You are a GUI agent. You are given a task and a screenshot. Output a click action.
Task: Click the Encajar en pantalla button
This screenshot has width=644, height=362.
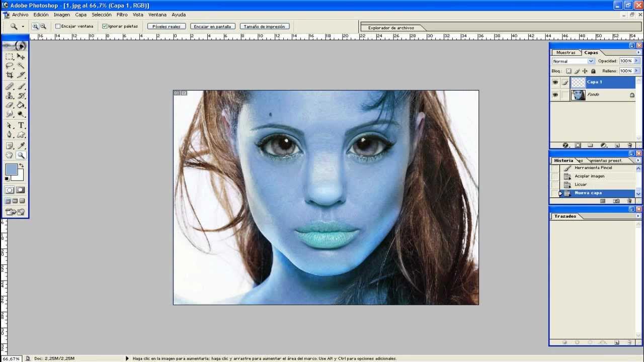(212, 26)
